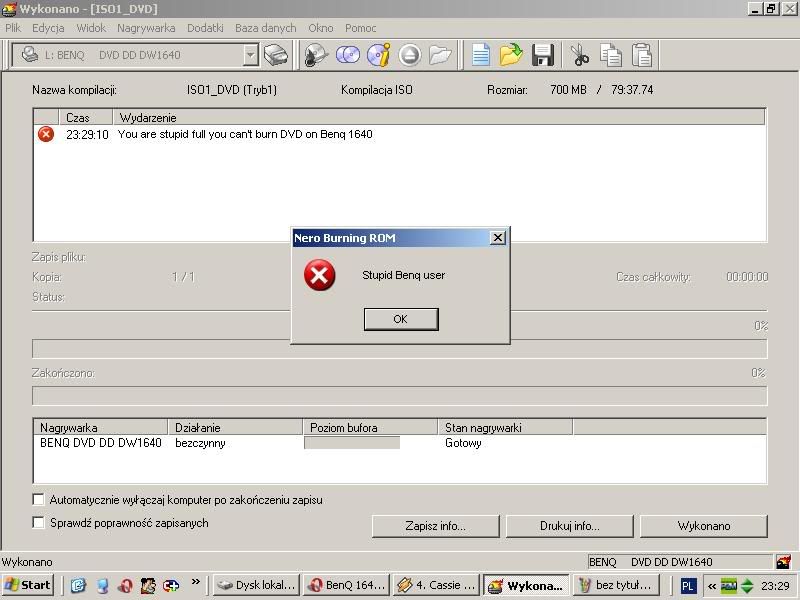Click the eject disc icon
800x600 pixels.
click(409, 55)
